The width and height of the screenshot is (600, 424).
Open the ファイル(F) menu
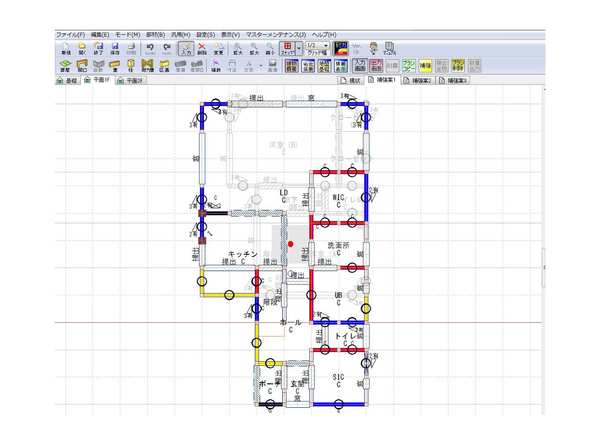pyautogui.click(x=70, y=35)
